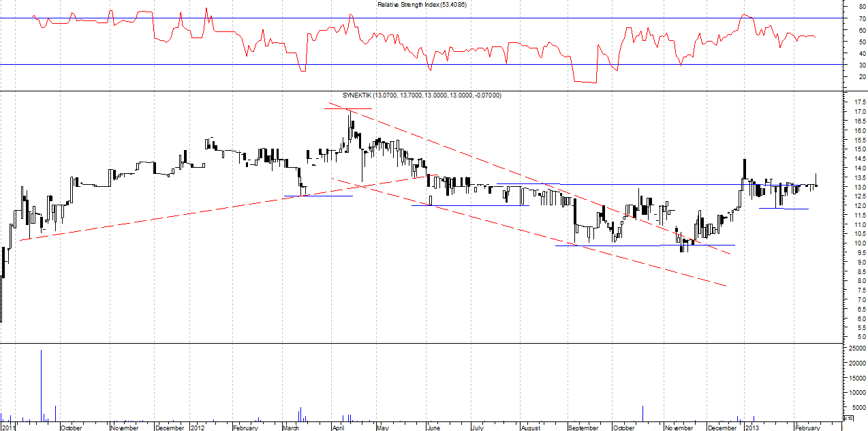Click the April label on time axis
This screenshot has height=431, width=868.
pyautogui.click(x=338, y=428)
